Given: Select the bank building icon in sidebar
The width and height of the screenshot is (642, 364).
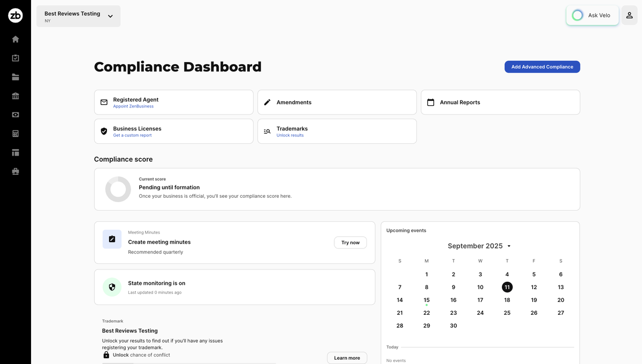Looking at the screenshot, I should click(15, 95).
